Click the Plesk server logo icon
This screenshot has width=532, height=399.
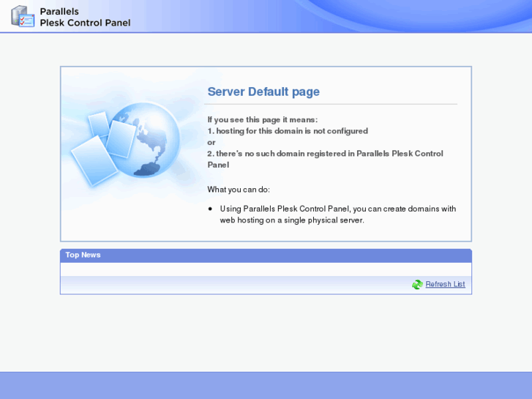23,16
